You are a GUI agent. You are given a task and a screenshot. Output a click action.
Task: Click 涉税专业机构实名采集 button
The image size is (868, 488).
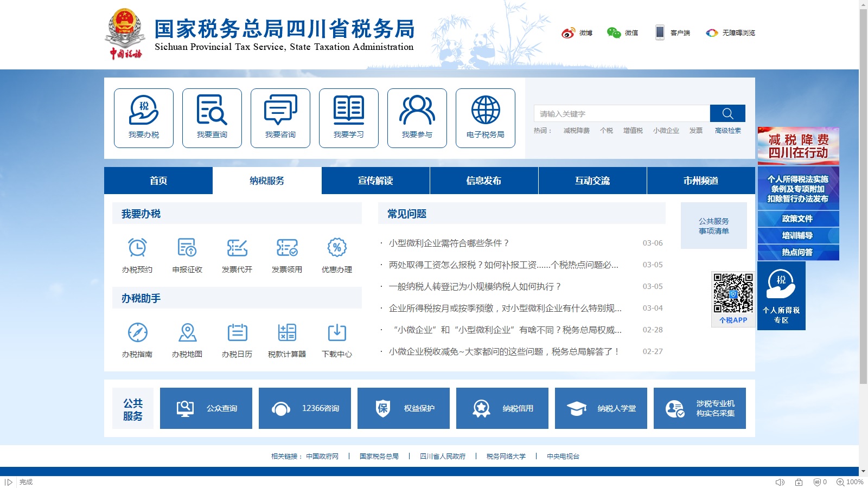pyautogui.click(x=700, y=408)
